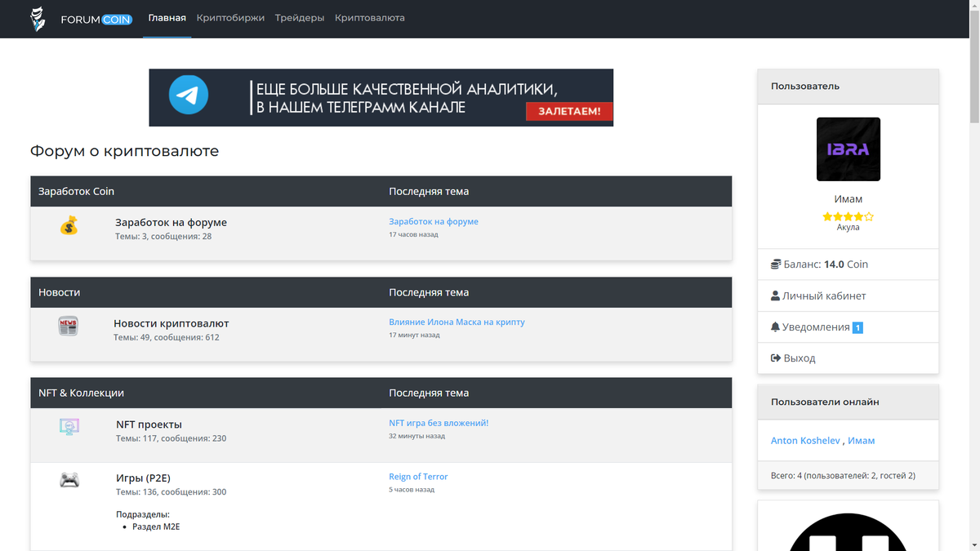Image resolution: width=980 pixels, height=551 pixels.
Task: Click the Выход logout icon
Action: pyautogui.click(x=776, y=358)
